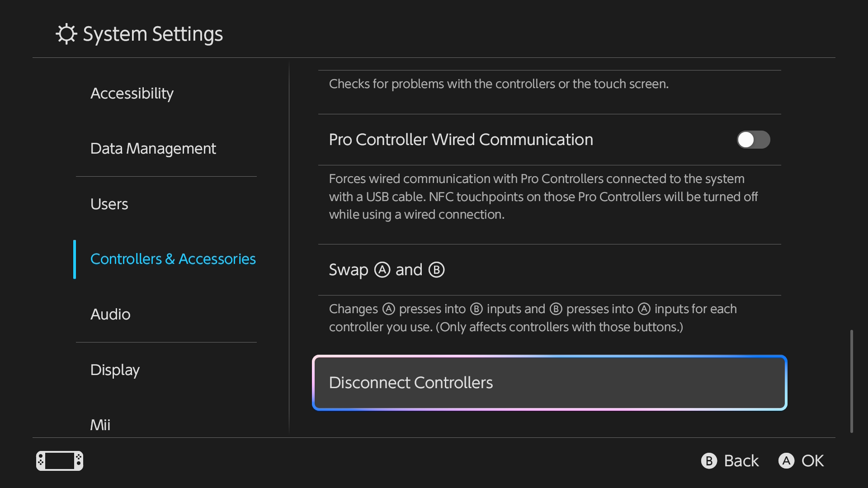Select Mii in the settings sidebar
The height and width of the screenshot is (488, 868).
pyautogui.click(x=100, y=425)
